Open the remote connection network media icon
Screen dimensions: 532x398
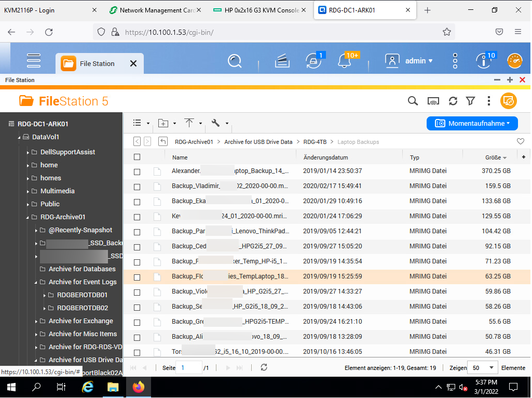point(433,101)
